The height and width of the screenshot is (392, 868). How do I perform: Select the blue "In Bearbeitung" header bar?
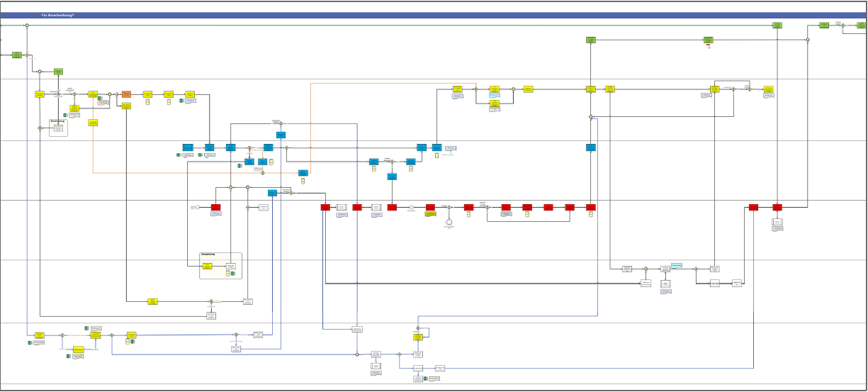(425, 15)
